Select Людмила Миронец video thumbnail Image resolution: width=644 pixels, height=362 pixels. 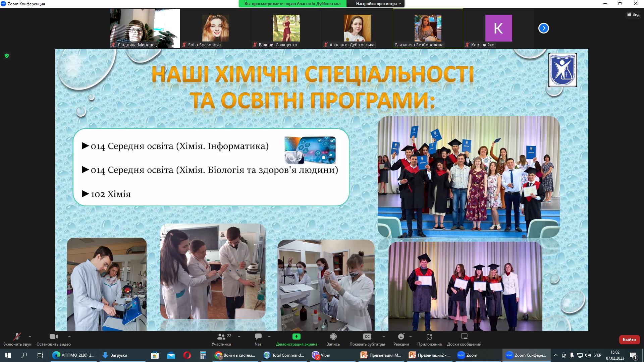145,28
